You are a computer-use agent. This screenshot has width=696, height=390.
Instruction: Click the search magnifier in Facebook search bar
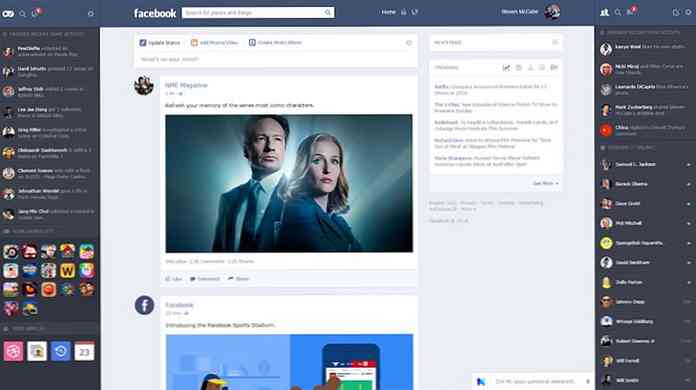[328, 12]
